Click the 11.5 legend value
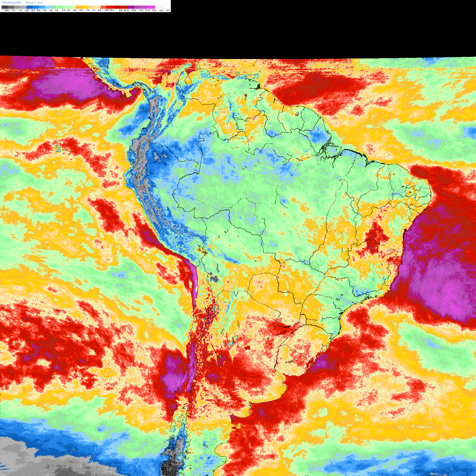 [x=147, y=10]
